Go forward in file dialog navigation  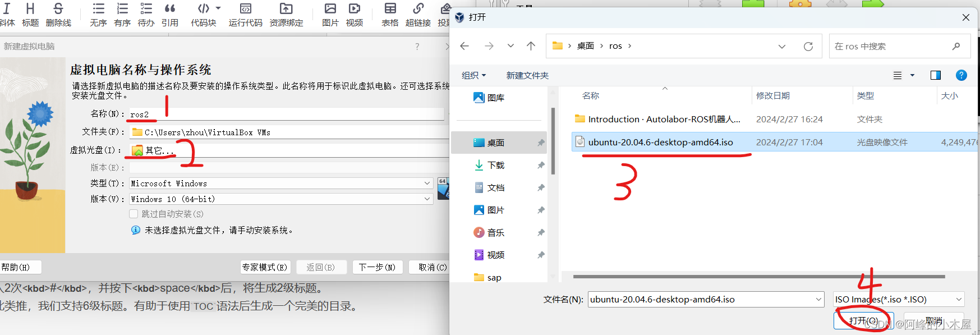click(489, 46)
